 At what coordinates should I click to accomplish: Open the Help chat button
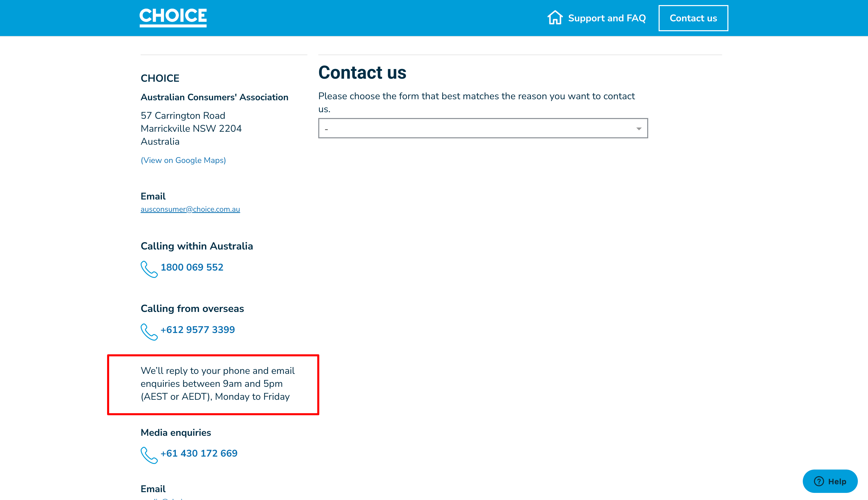click(830, 481)
